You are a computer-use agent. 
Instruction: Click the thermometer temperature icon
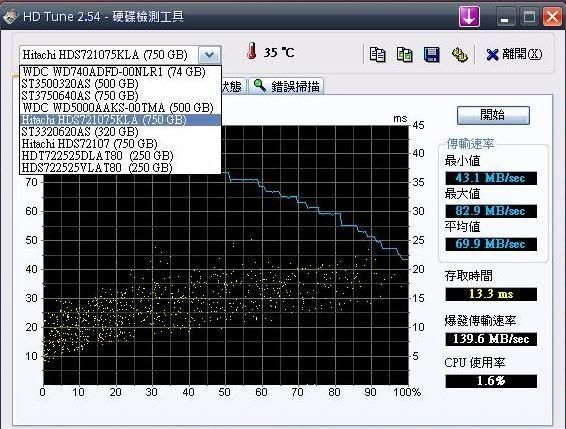[x=252, y=51]
